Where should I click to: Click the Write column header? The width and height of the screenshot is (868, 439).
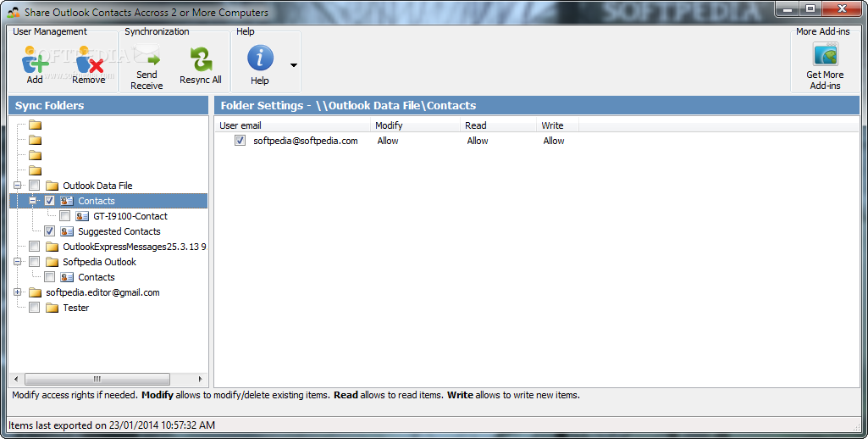pyautogui.click(x=557, y=125)
